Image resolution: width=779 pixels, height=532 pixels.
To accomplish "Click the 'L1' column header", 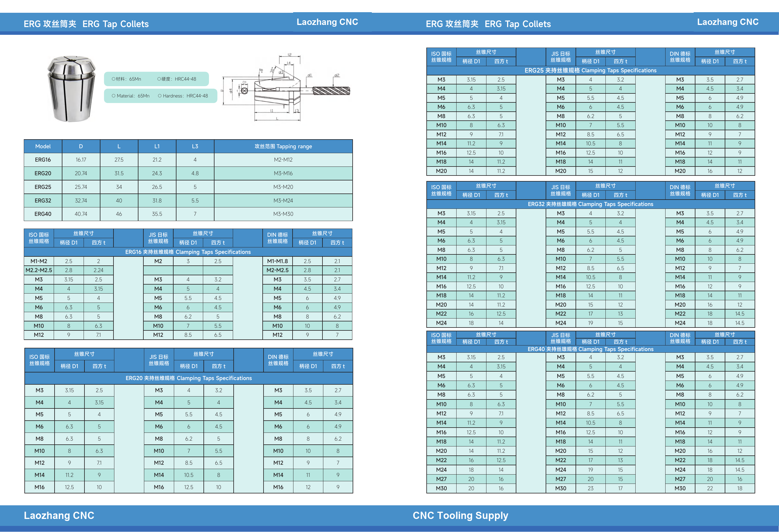I will click(x=157, y=146).
